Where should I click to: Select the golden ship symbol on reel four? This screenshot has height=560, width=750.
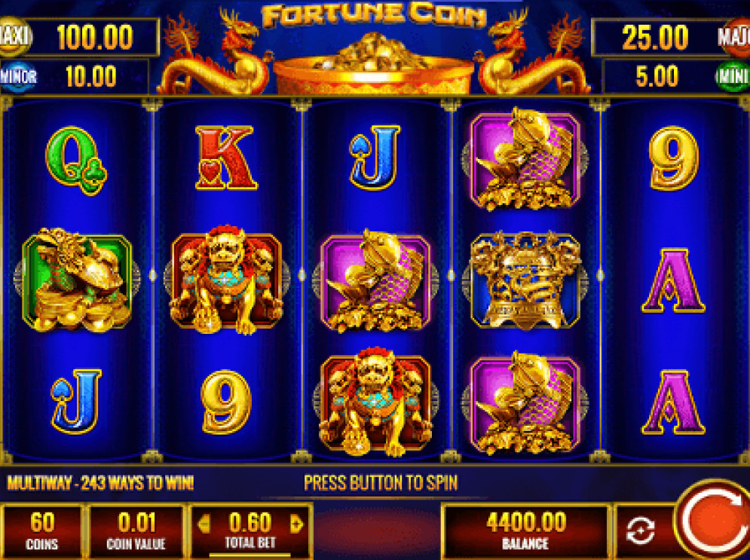pos(525,280)
